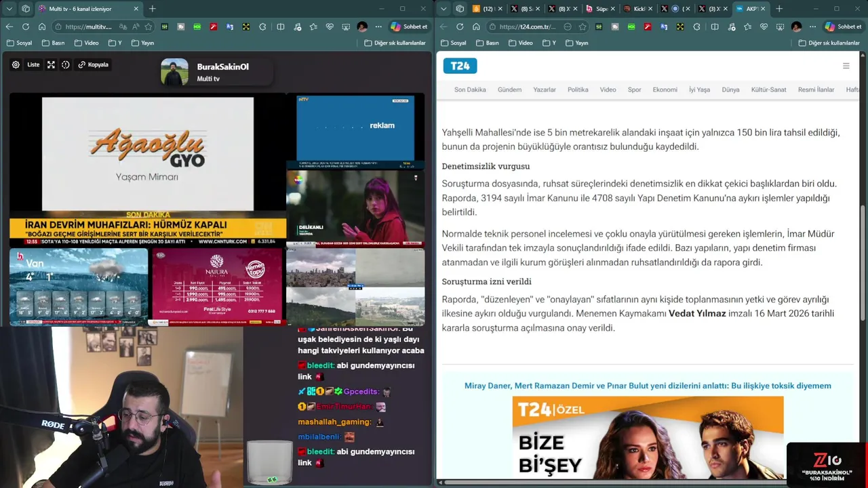This screenshot has width=868, height=488.
Task: Reload the Multi tv page
Action: [x=26, y=26]
